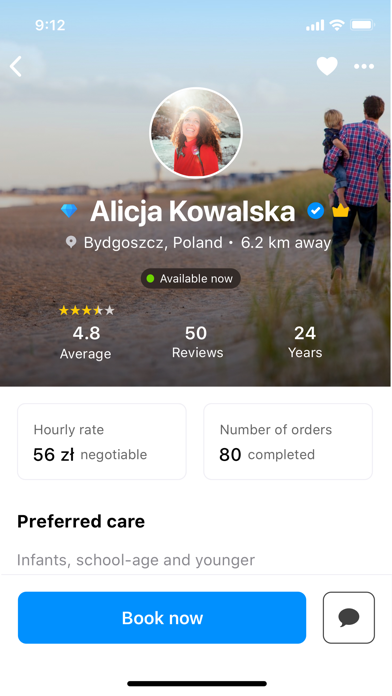
Task: Tap the location pin icon
Action: tap(71, 242)
